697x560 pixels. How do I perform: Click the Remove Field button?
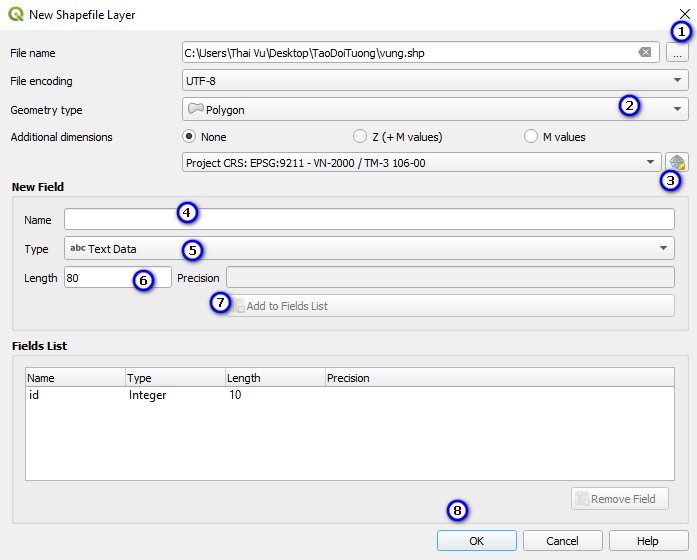(x=620, y=499)
